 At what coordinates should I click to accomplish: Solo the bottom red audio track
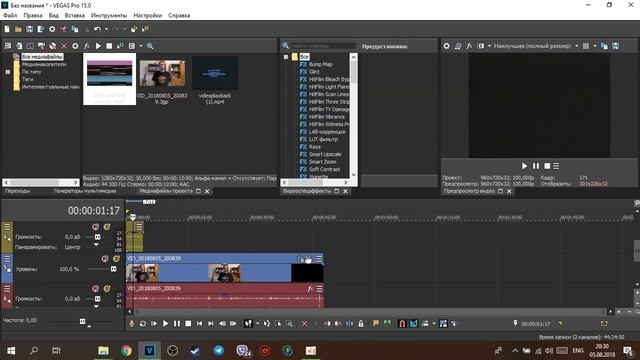point(107,289)
